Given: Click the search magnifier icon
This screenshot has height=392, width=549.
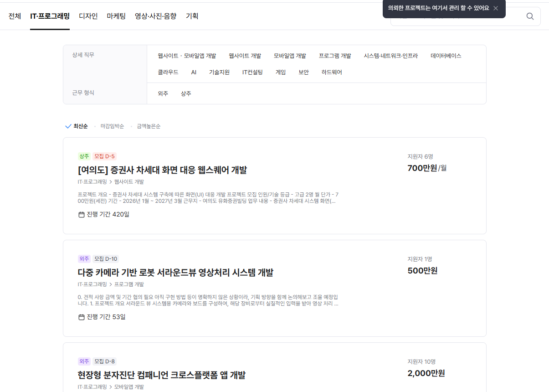Looking at the screenshot, I should click(530, 16).
